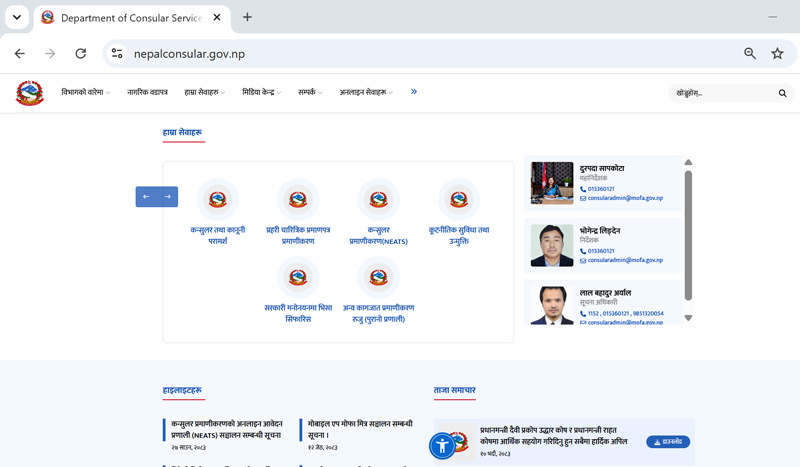Open the नागरिक वडापत्र menu item
This screenshot has height=467, width=800.
click(147, 92)
